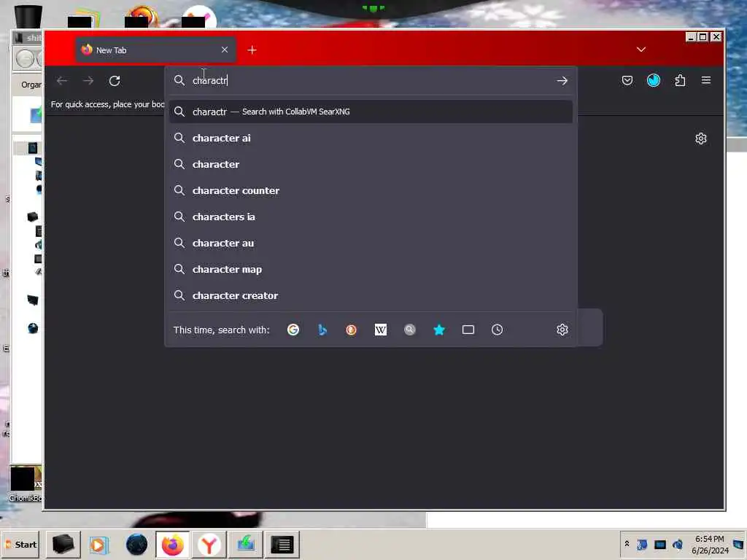Open the black list-icon taskbar app
The image size is (747, 560).
pos(282,544)
